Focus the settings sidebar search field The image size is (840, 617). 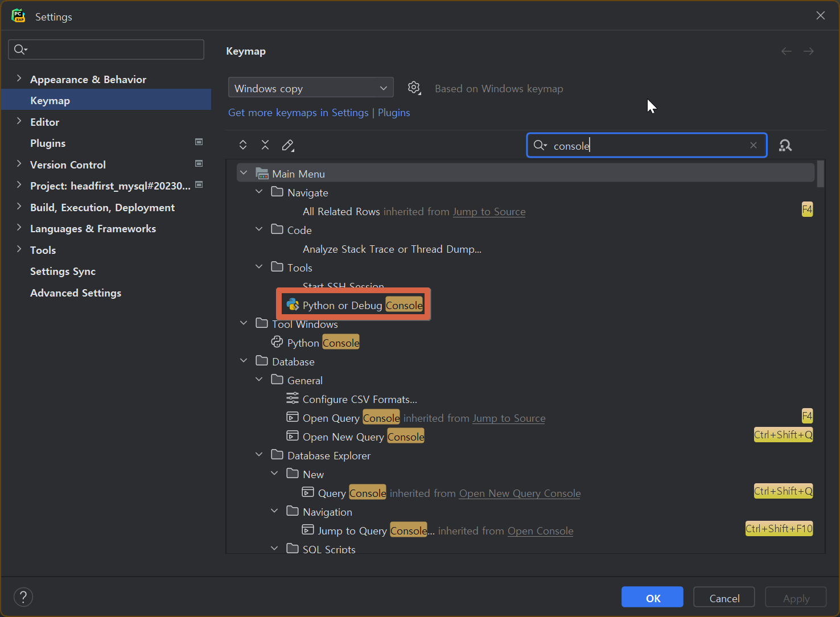(106, 50)
